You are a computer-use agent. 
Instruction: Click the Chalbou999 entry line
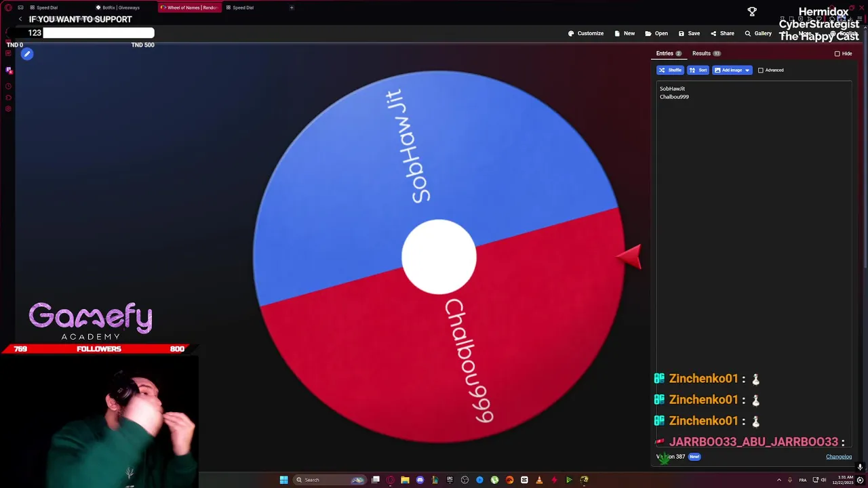(x=674, y=97)
